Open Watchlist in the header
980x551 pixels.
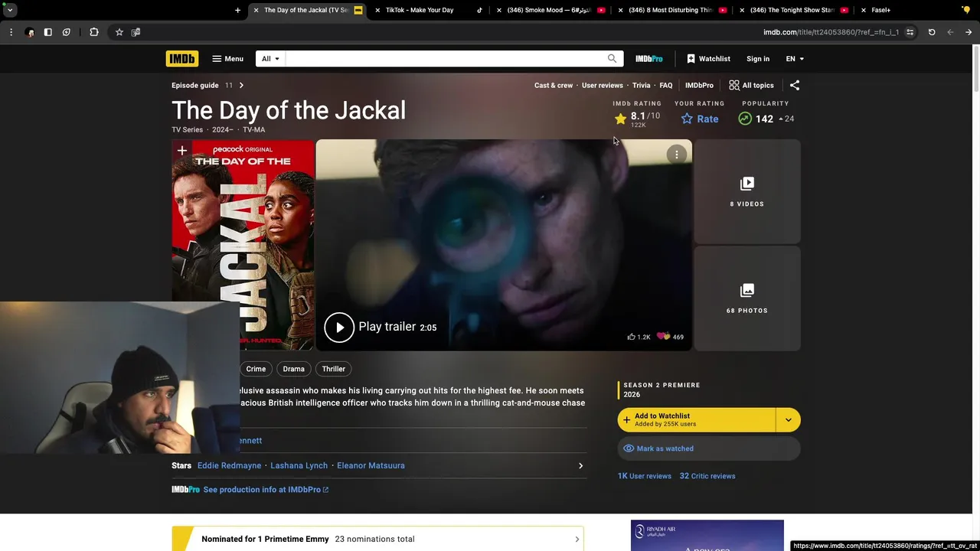point(708,59)
